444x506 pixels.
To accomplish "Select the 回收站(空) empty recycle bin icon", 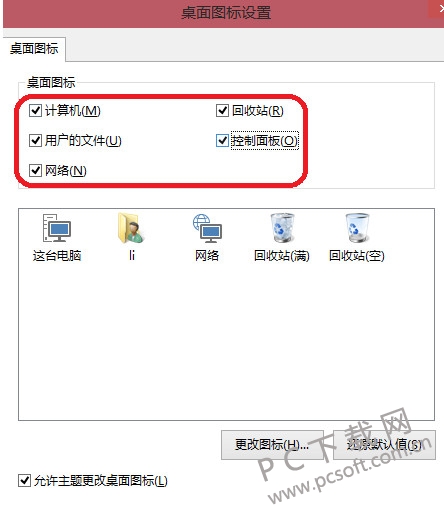I will (357, 228).
